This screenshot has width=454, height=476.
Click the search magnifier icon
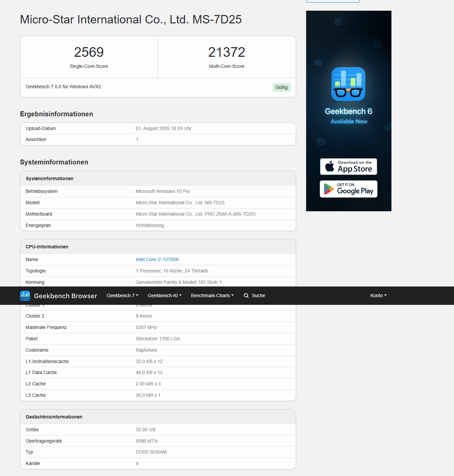[x=246, y=295]
